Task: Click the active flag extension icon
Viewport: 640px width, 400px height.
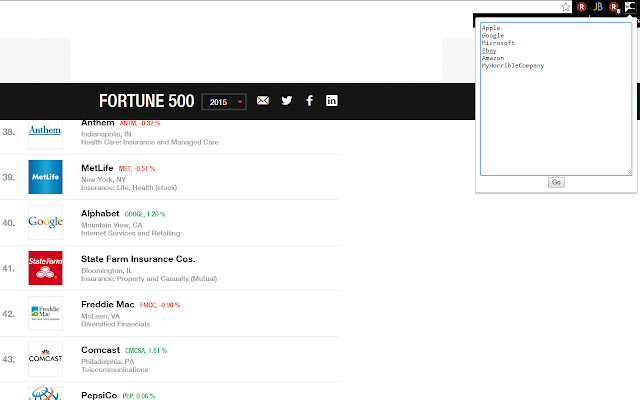Action: (630, 7)
